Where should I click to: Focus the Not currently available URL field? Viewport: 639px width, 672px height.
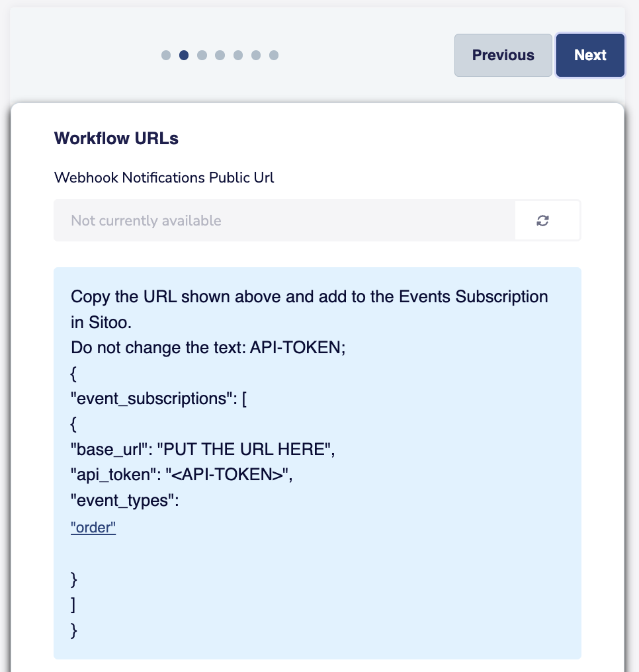coord(284,221)
